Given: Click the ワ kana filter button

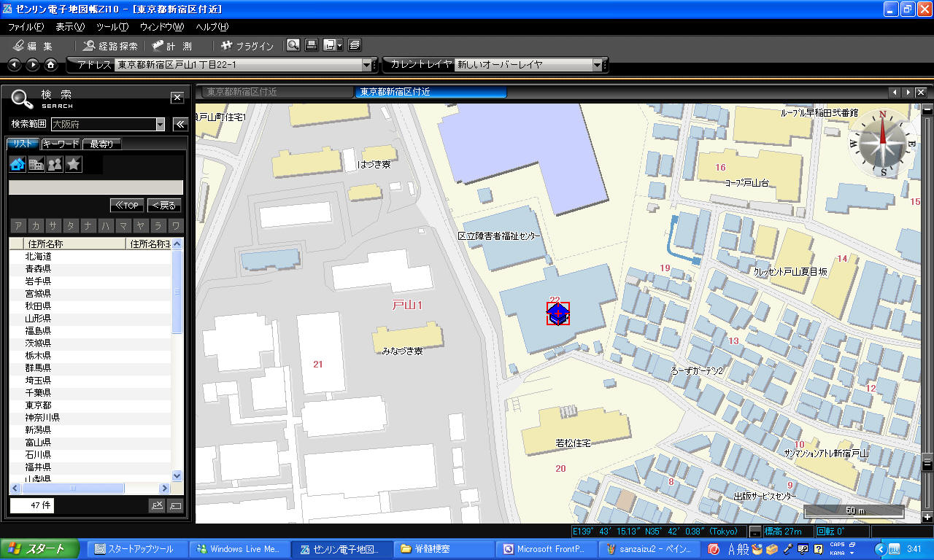Looking at the screenshot, I should click(175, 225).
